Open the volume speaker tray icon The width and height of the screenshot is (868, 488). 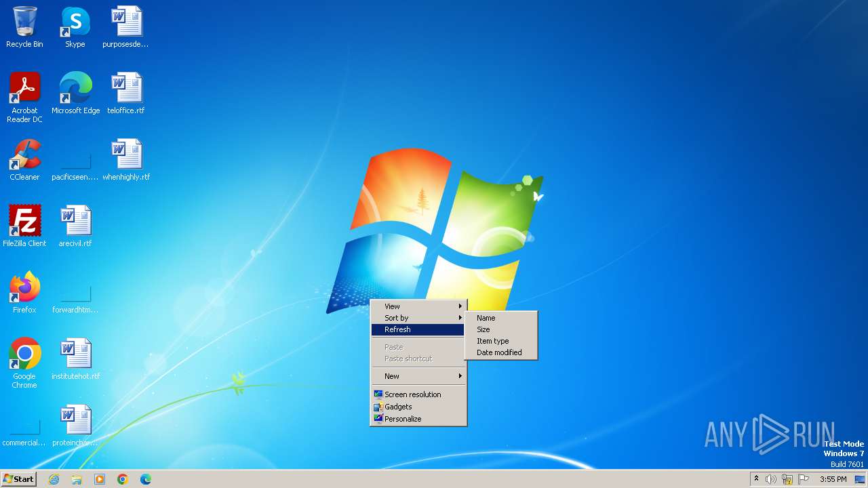[x=771, y=479]
